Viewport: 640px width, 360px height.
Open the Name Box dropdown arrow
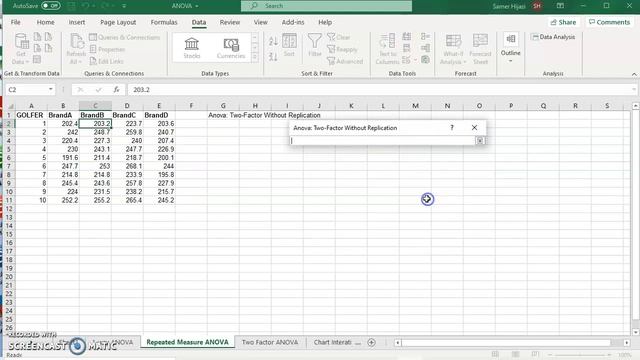(51, 89)
